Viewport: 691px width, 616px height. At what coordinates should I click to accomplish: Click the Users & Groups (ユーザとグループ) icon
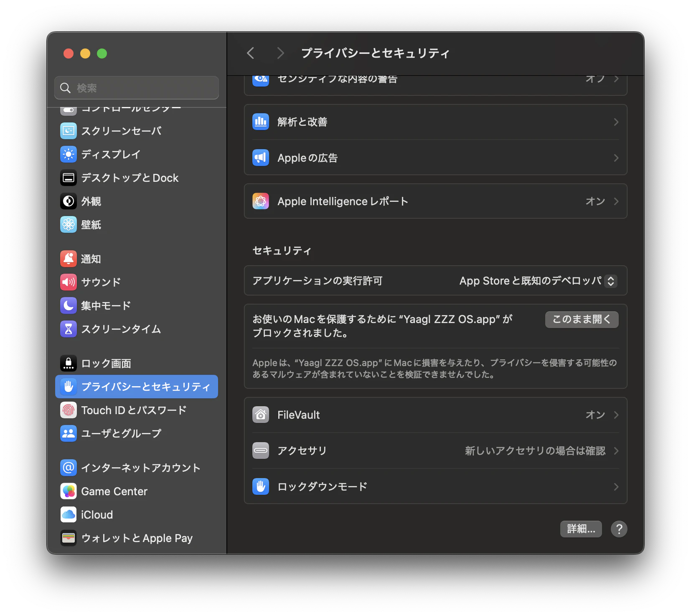69,433
